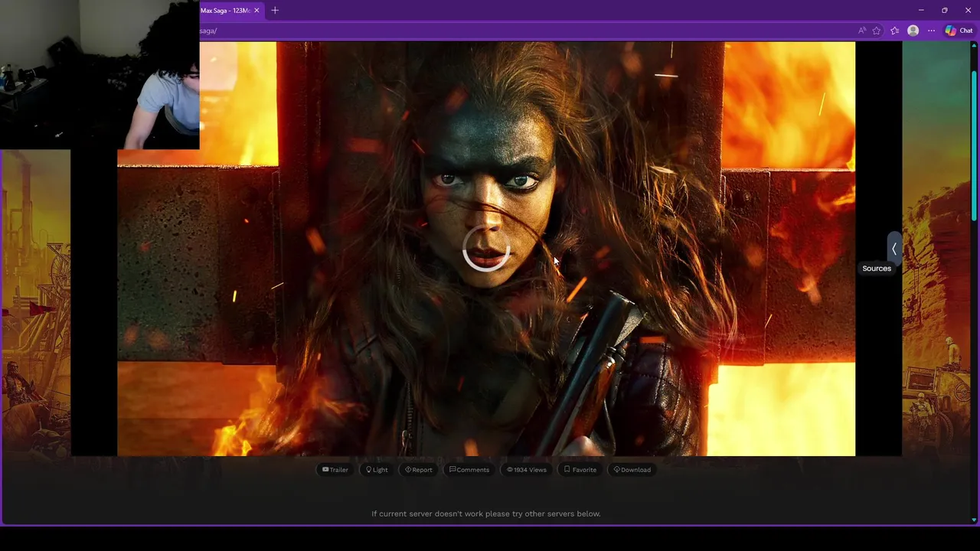This screenshot has width=980, height=551.
Task: Open the Copilot Chat button
Action: tap(959, 31)
